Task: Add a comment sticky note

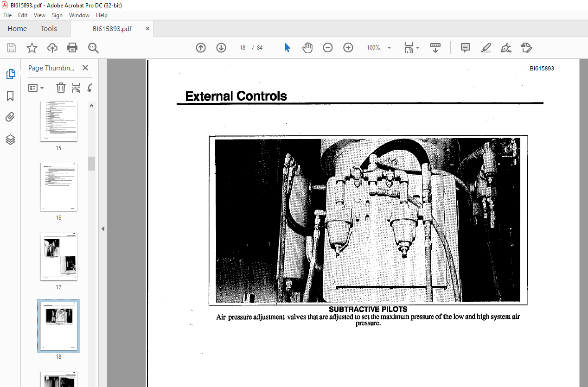Action: pyautogui.click(x=466, y=48)
